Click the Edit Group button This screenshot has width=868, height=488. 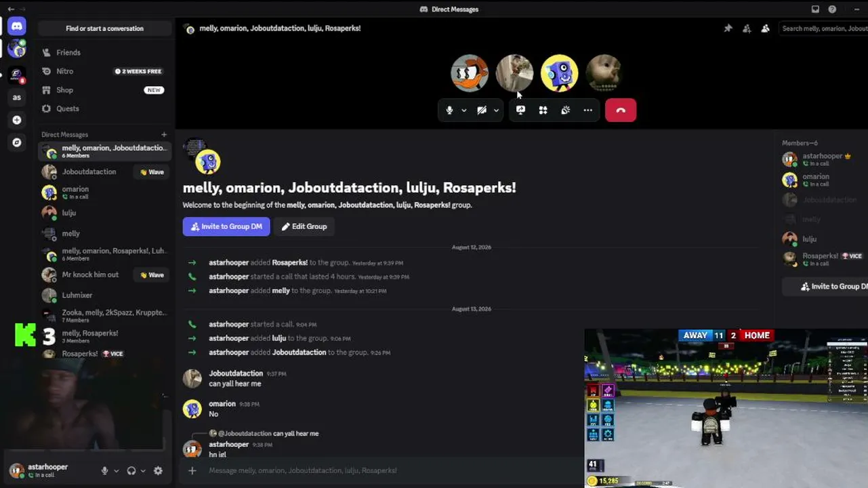(304, 226)
